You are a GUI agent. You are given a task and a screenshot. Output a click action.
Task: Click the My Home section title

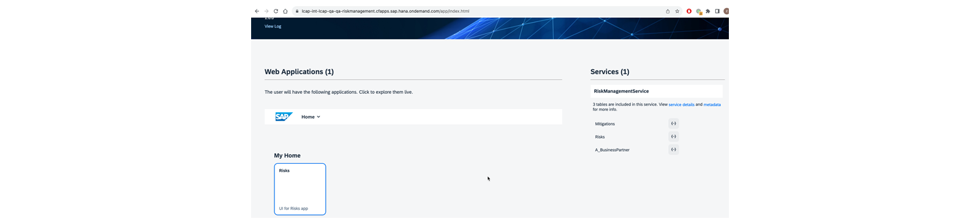coord(287,156)
